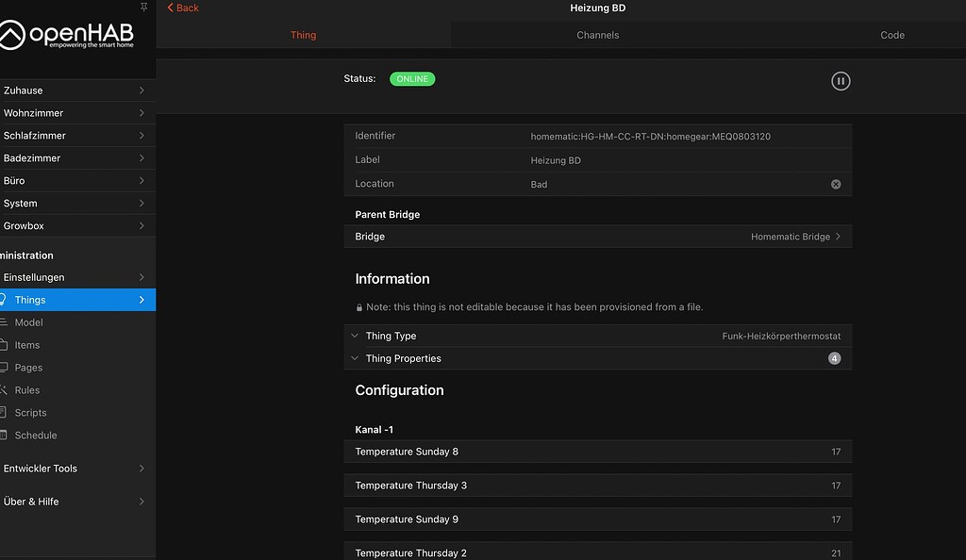
Task: Disable the thing using the pause toggle
Action: [x=841, y=80]
